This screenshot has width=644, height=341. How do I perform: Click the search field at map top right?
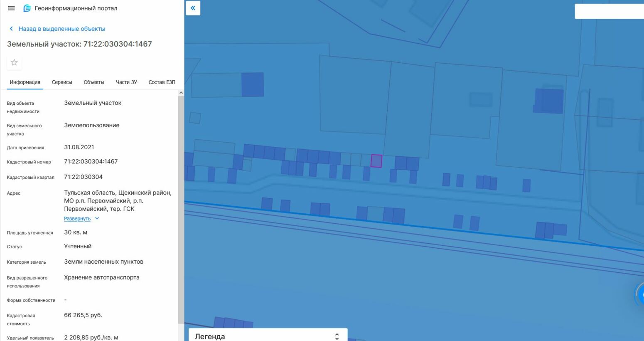[609, 11]
